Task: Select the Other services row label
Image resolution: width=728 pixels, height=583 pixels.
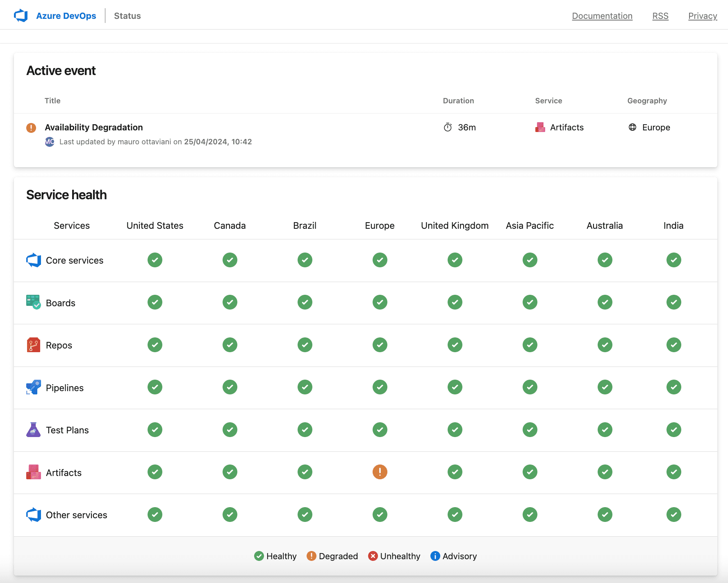Action: pos(77,515)
